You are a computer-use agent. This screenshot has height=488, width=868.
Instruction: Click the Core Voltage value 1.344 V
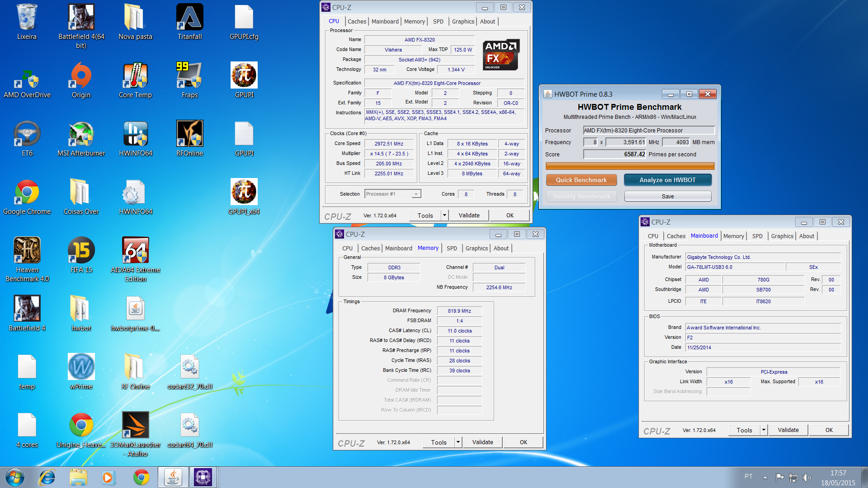tap(456, 70)
